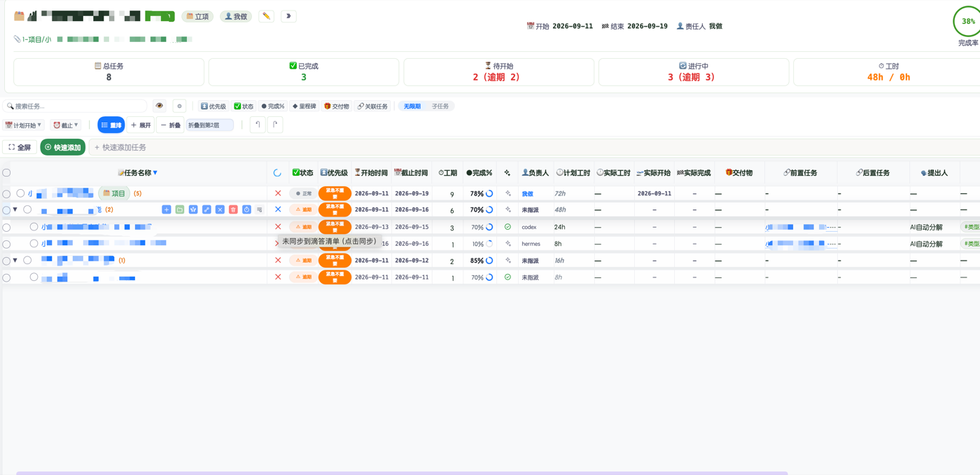The height and width of the screenshot is (475, 980).
Task: Click the green 快速添加 button
Action: [63, 147]
